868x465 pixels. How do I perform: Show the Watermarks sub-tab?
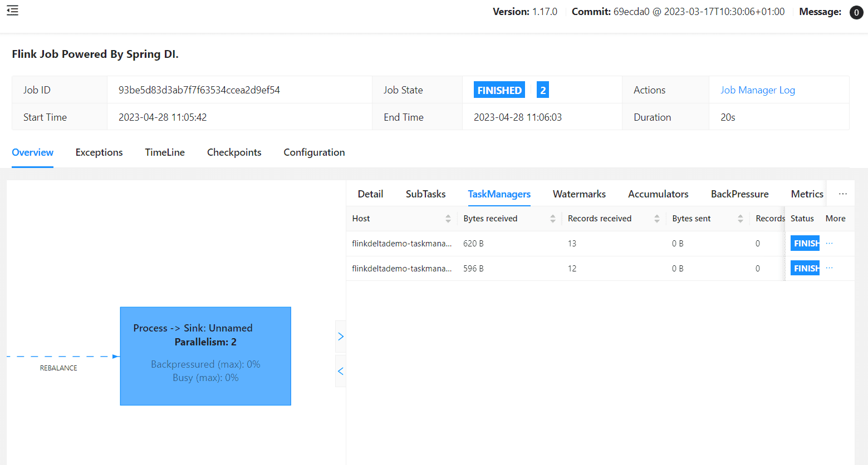[580, 194]
